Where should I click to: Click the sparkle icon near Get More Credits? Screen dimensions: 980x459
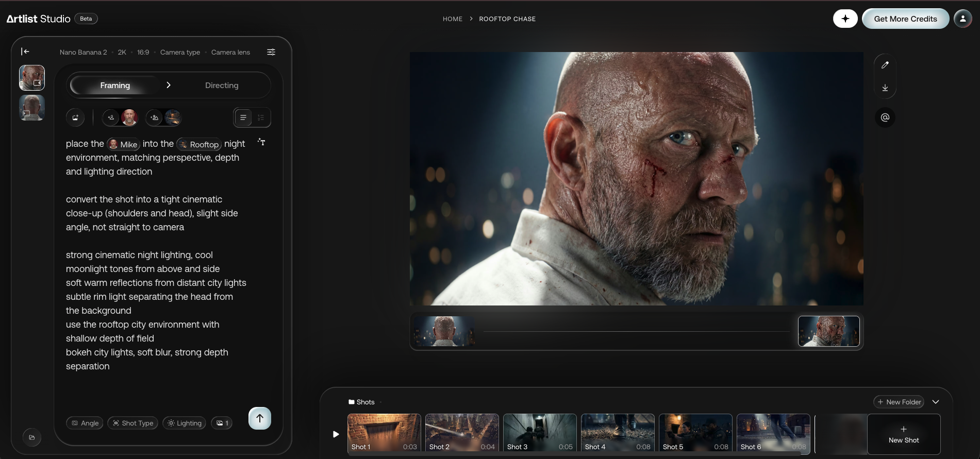[x=845, y=19]
